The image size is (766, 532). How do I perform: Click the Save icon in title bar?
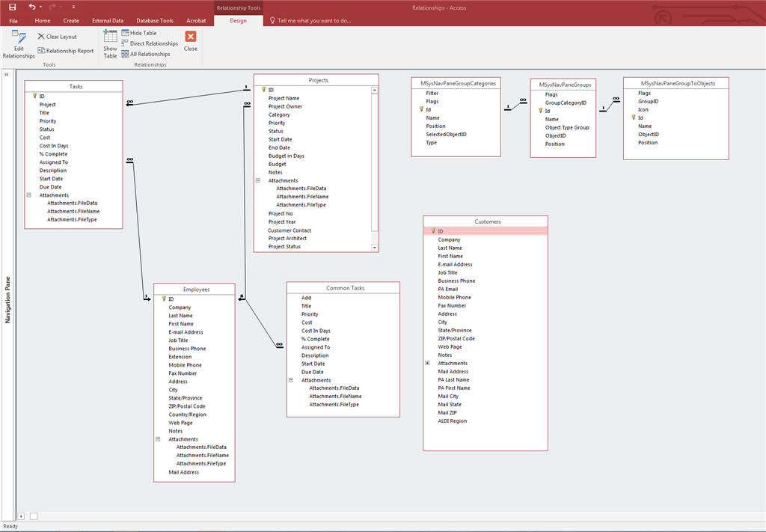(x=13, y=7)
